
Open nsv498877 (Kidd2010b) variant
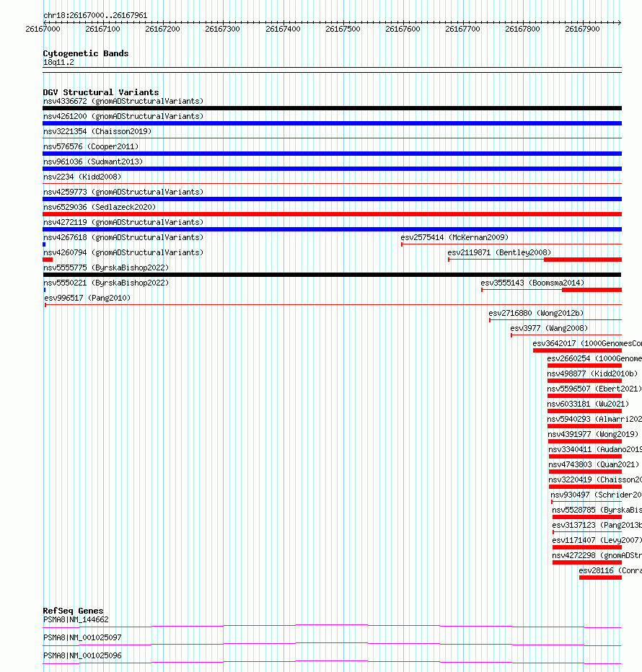[592, 373]
